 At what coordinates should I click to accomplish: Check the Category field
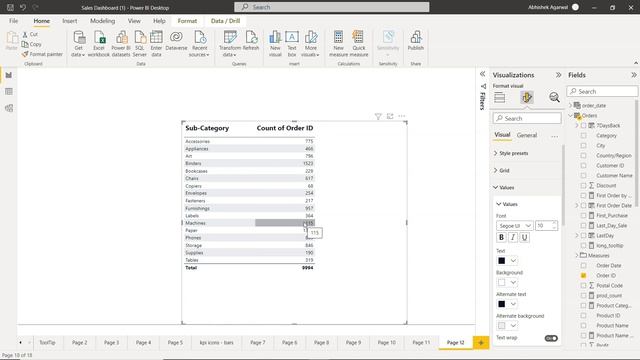pyautogui.click(x=583, y=136)
